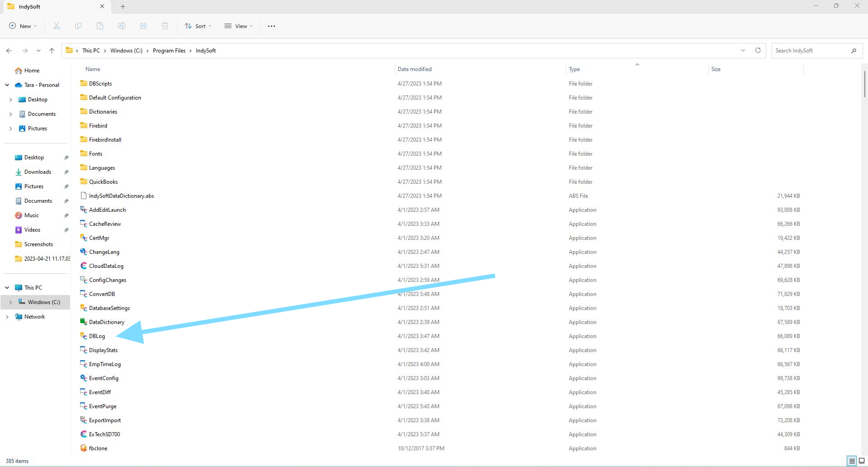
Task: Open the View dropdown menu
Action: tap(238, 26)
